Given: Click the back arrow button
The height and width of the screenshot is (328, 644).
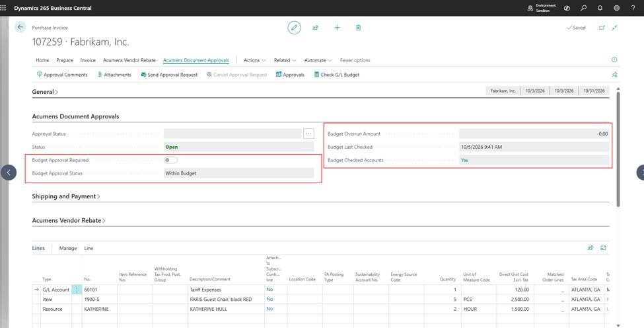Looking at the screenshot, I should point(20,27).
